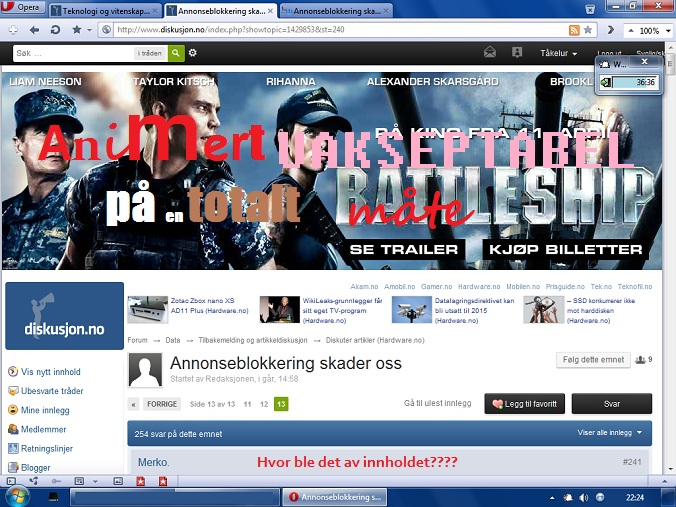Open post number #241 link
This screenshot has height=507, width=676.
tap(632, 462)
